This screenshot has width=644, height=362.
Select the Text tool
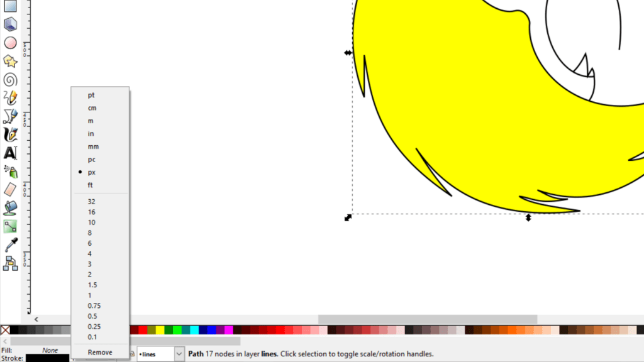pyautogui.click(x=9, y=152)
